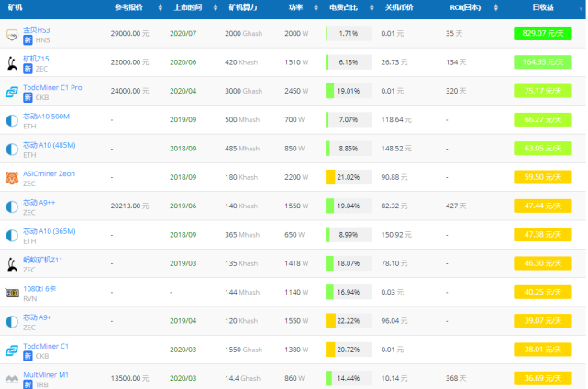This screenshot has width=588, height=389.
Task: Click the 矿机算力 column header
Action: 243,7
